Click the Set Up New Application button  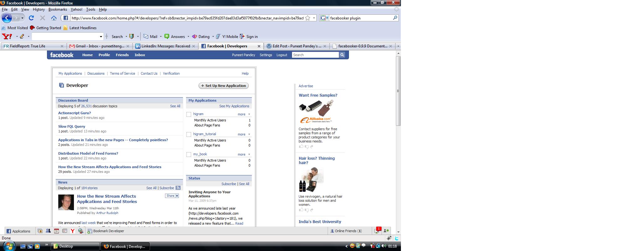tap(224, 86)
